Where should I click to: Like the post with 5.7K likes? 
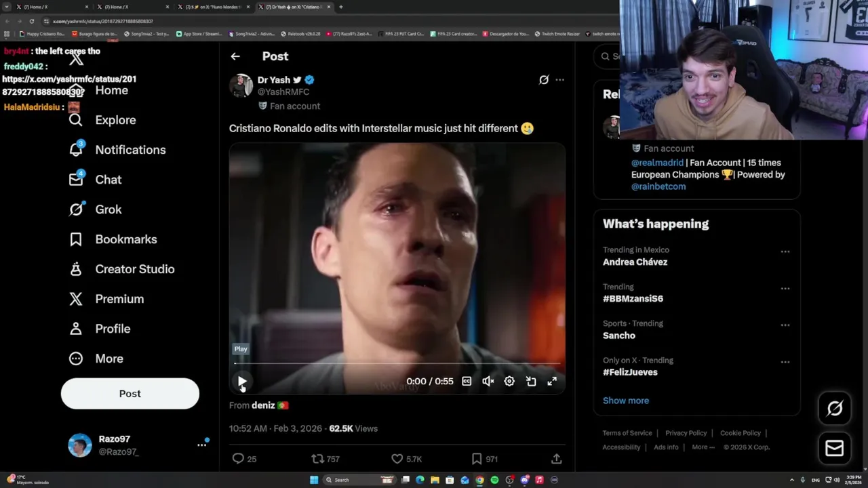coord(397,459)
